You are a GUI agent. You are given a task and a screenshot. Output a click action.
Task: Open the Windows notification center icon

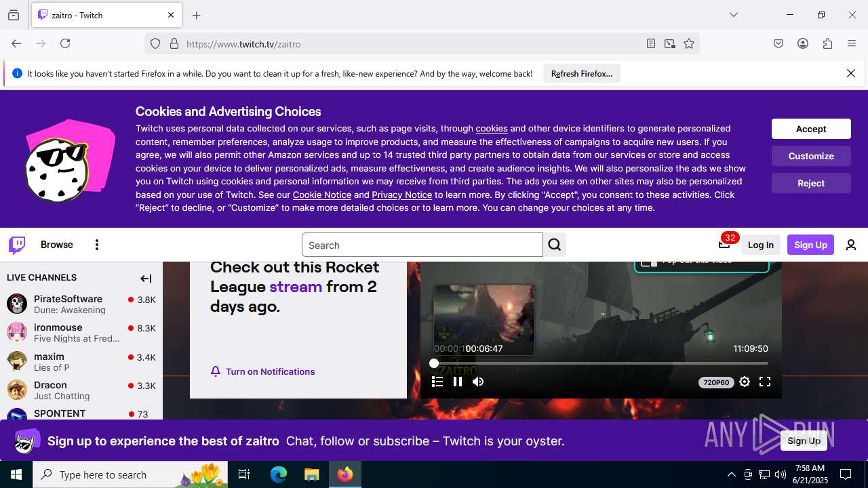[846, 474]
